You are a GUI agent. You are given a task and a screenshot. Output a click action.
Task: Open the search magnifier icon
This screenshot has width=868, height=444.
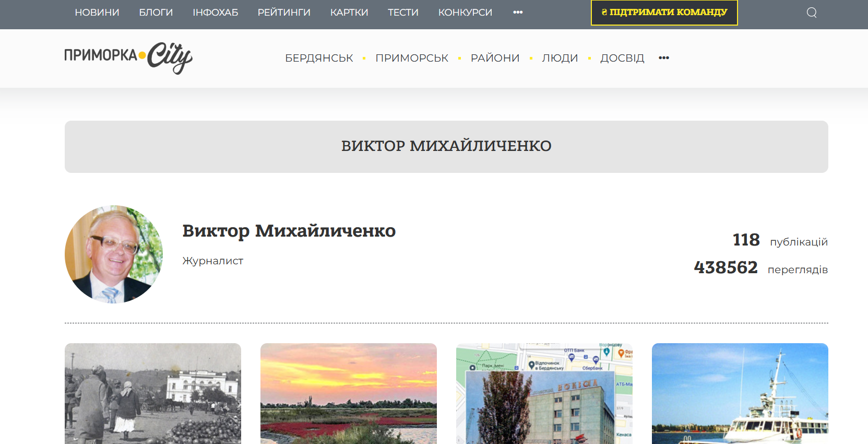tap(811, 13)
